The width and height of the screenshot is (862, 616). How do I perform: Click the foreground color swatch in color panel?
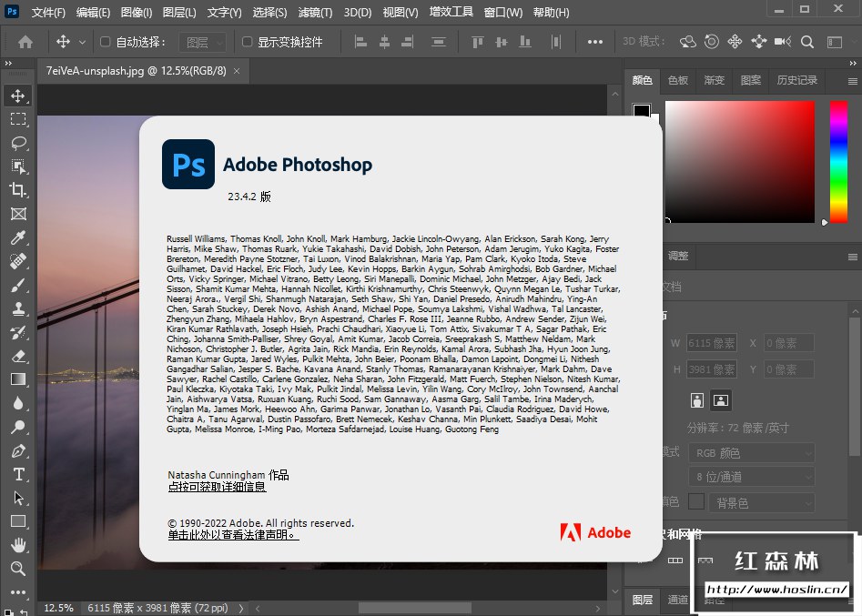641,111
